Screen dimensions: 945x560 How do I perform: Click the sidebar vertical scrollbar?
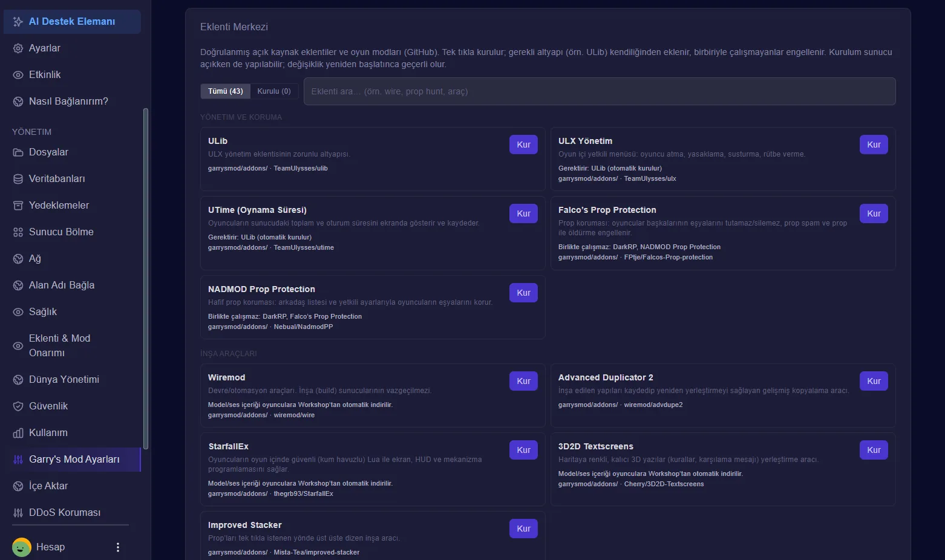point(145,278)
